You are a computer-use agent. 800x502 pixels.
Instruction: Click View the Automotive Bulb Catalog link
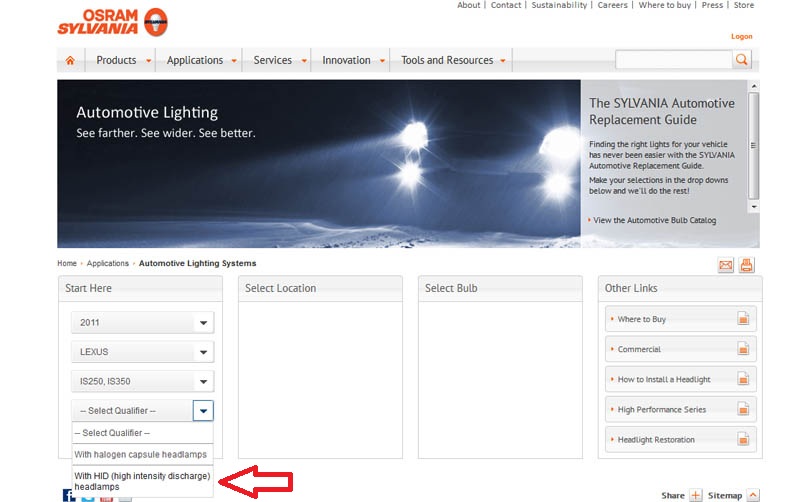(655, 220)
